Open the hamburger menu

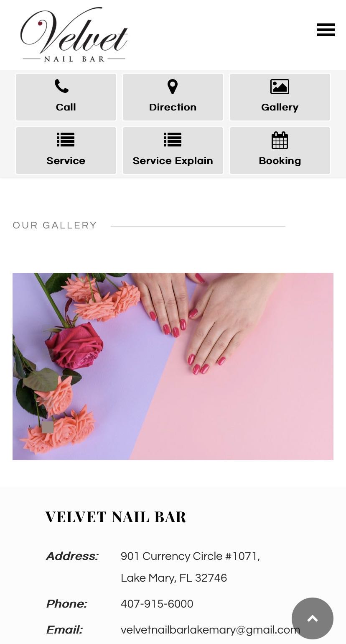(x=326, y=30)
